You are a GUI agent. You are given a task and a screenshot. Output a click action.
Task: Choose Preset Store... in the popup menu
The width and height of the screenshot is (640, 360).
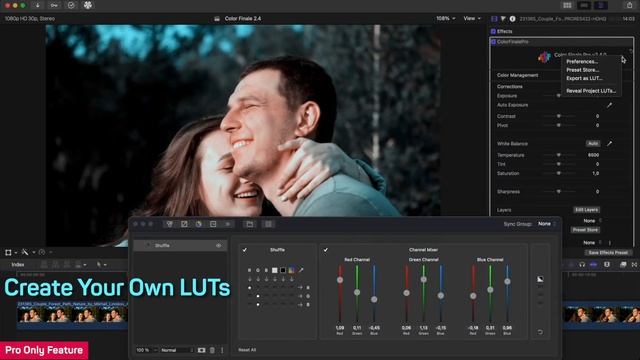582,70
